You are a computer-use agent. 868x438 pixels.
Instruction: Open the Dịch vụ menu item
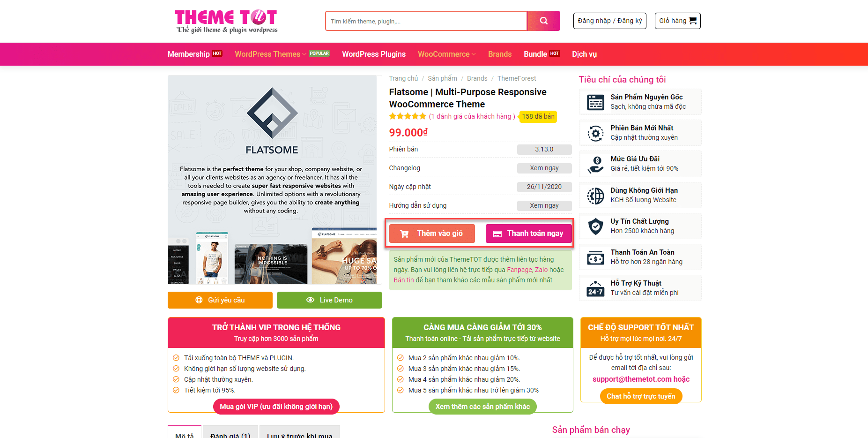(x=584, y=54)
